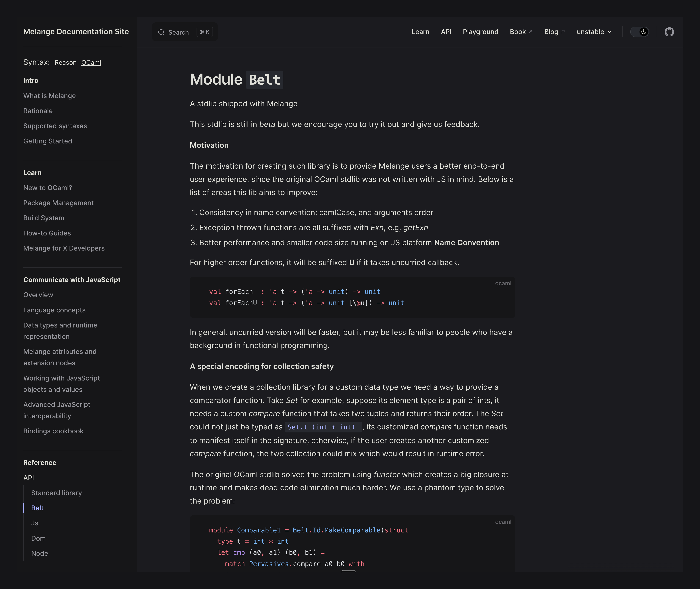The width and height of the screenshot is (700, 589).
Task: Select Node in API tree
Action: pyautogui.click(x=39, y=553)
